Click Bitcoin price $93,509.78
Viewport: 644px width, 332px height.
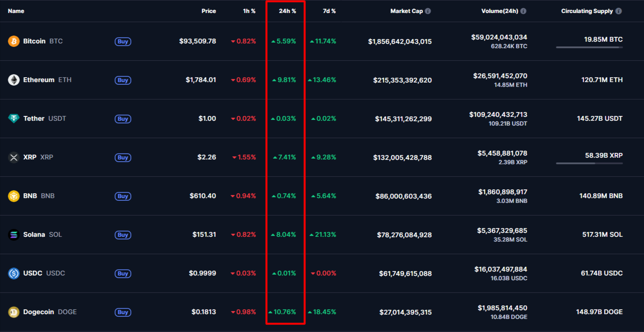click(197, 41)
